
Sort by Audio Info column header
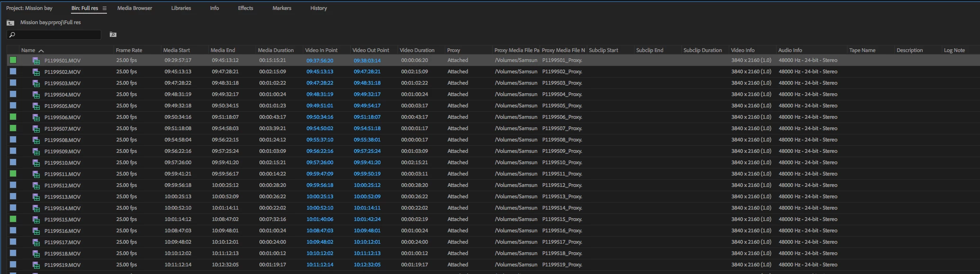pos(790,50)
